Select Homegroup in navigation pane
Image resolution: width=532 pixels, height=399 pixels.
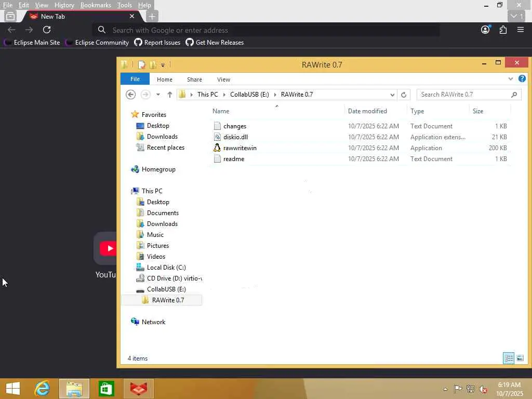tap(153, 169)
